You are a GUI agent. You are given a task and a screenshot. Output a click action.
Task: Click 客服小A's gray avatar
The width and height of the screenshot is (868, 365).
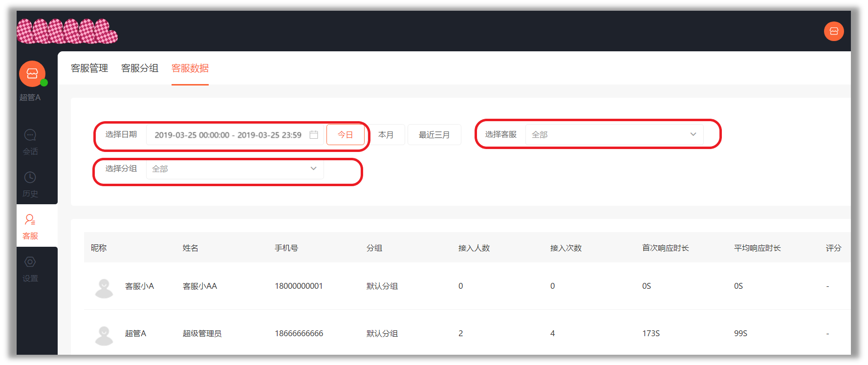coord(104,288)
